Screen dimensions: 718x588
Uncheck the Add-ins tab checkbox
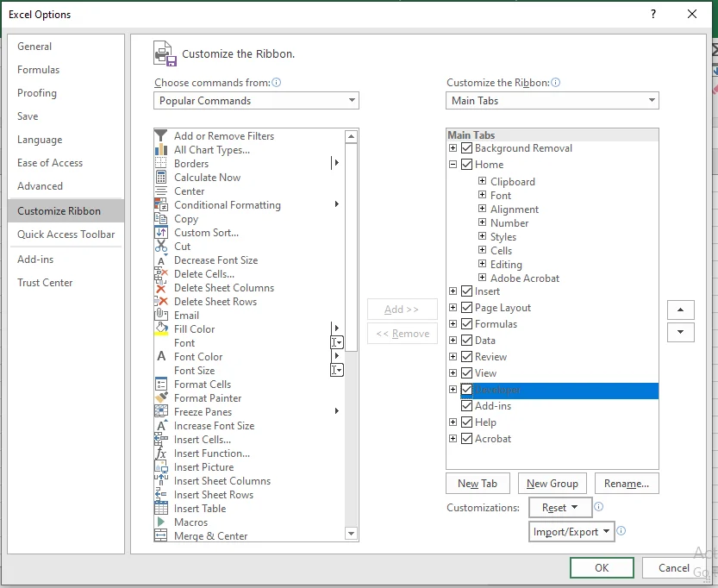(x=466, y=406)
